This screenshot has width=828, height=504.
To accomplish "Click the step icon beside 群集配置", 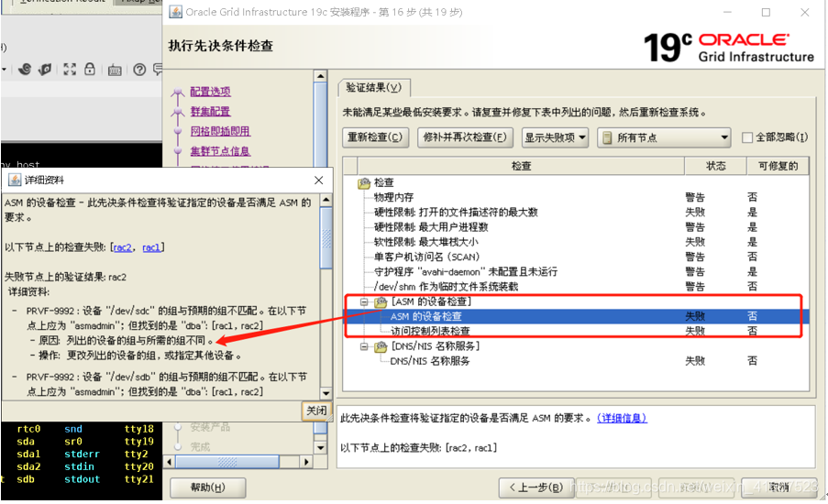I will coord(178,112).
